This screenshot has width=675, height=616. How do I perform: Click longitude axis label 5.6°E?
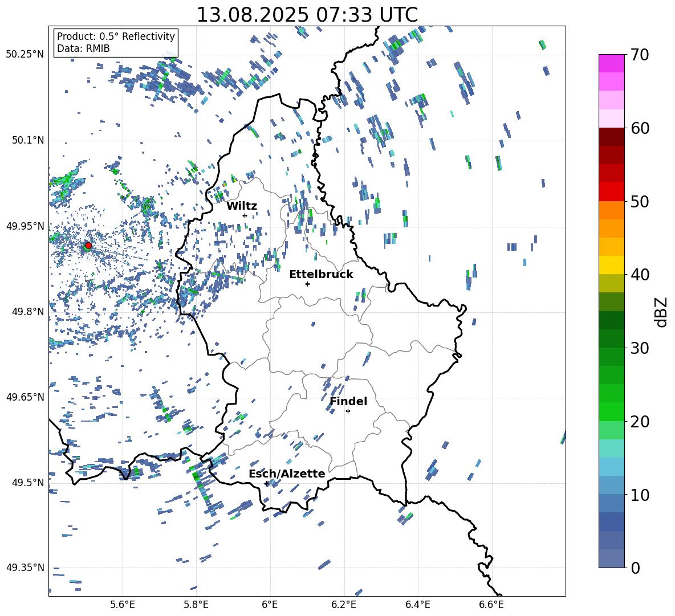pyautogui.click(x=123, y=605)
